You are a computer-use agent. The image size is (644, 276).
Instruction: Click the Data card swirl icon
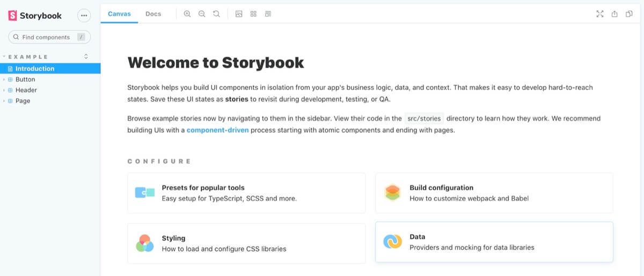click(x=393, y=242)
